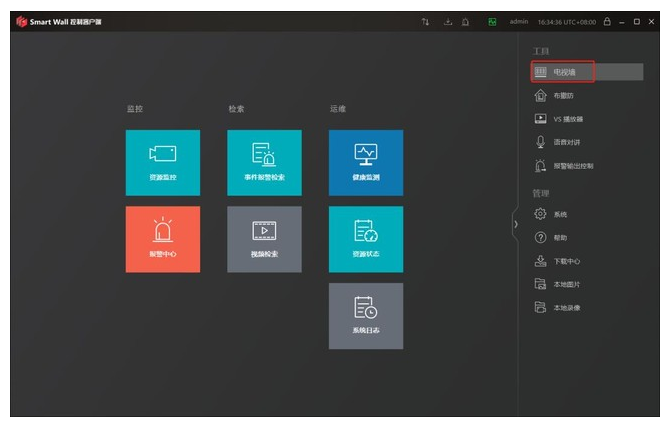The height and width of the screenshot is (424, 664).
Task: Open the 事件报警检索 tile
Action: [x=264, y=162]
